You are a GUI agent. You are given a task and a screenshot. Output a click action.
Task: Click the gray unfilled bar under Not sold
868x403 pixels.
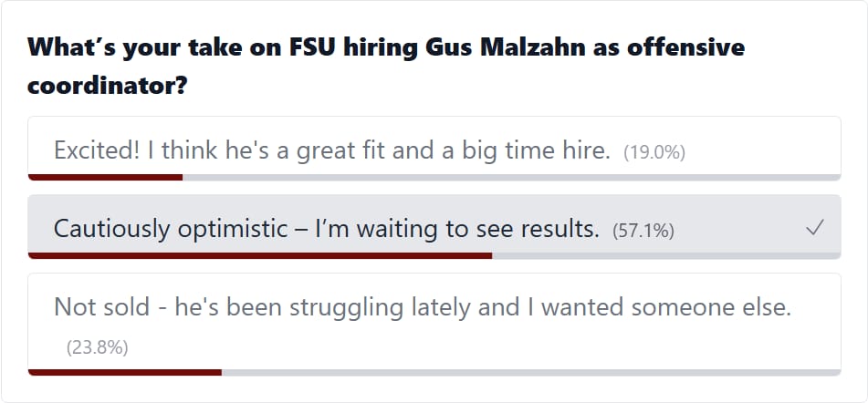pos(529,372)
